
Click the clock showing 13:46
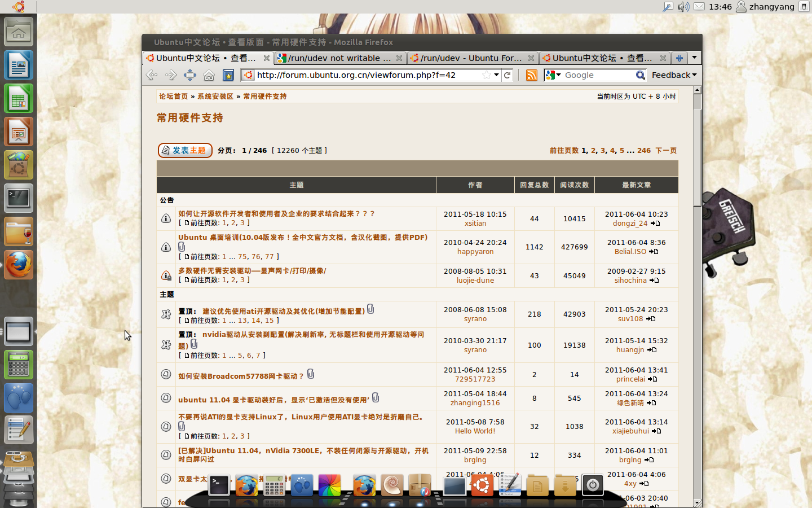[x=720, y=7]
